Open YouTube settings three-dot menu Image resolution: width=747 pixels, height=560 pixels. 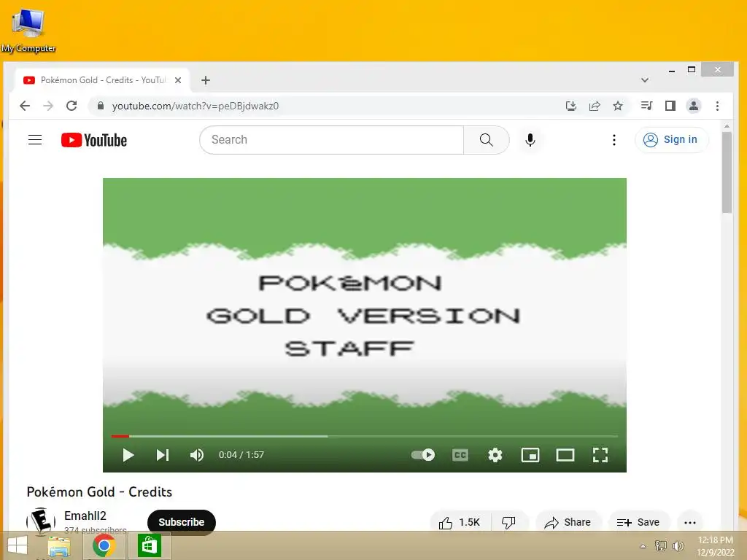[614, 140]
